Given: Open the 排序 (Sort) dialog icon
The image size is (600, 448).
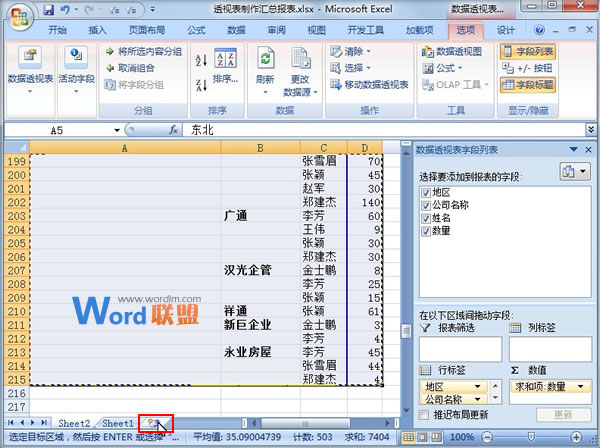Looking at the screenshot, I should click(x=225, y=57).
